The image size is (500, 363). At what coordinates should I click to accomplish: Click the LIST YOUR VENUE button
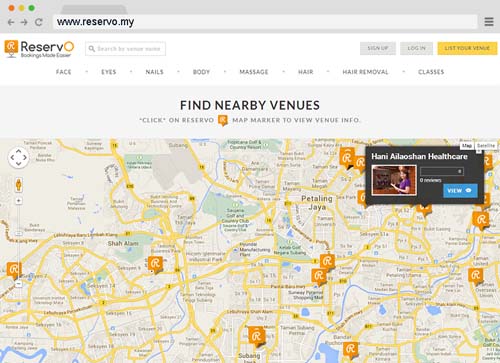point(467,48)
